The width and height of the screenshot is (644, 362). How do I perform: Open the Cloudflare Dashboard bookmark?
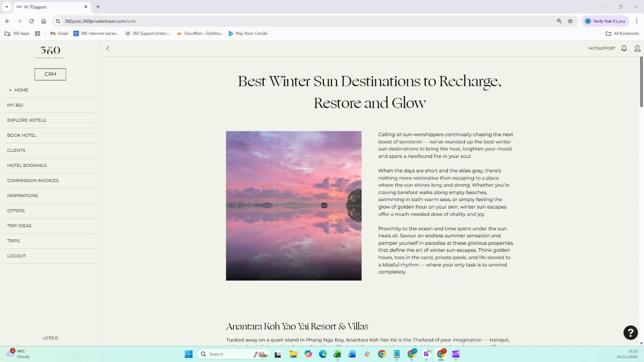pos(200,34)
